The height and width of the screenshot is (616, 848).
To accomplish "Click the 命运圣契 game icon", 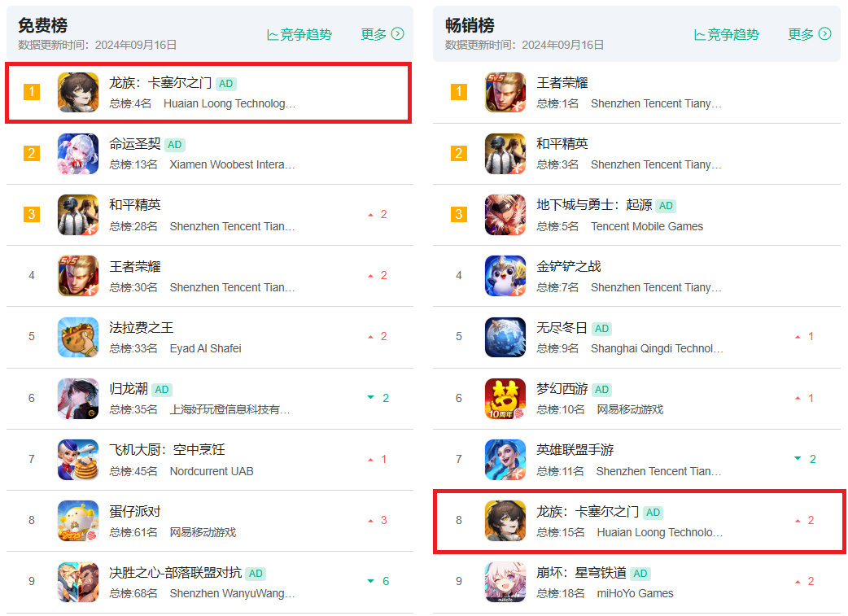I will coord(78,154).
